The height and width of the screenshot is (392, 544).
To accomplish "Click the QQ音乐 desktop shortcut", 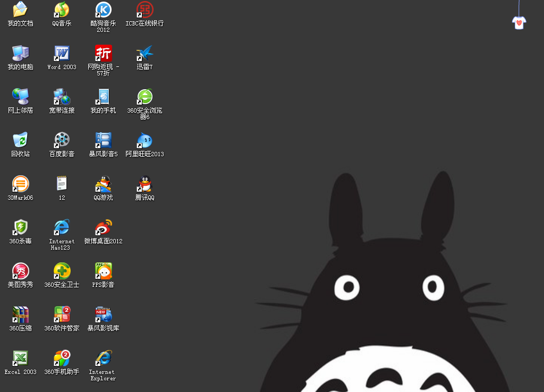I will (x=62, y=10).
